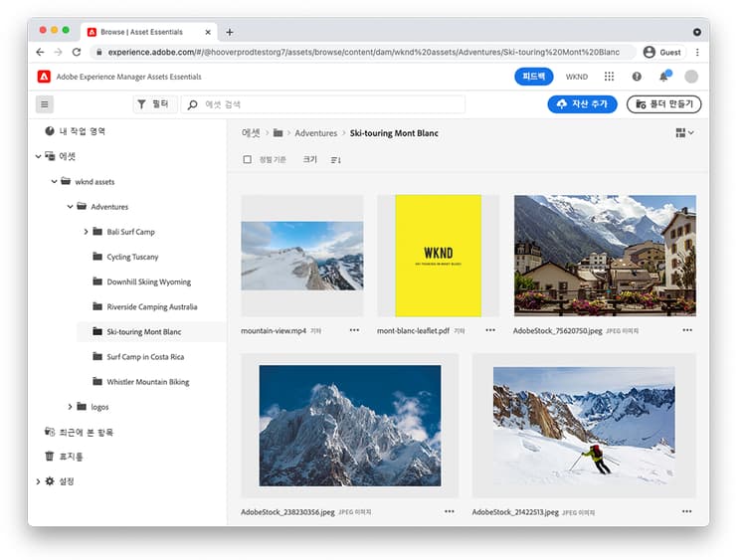Click the blue add assets button
Image resolution: width=746 pixels, height=560 pixels.
click(x=582, y=104)
